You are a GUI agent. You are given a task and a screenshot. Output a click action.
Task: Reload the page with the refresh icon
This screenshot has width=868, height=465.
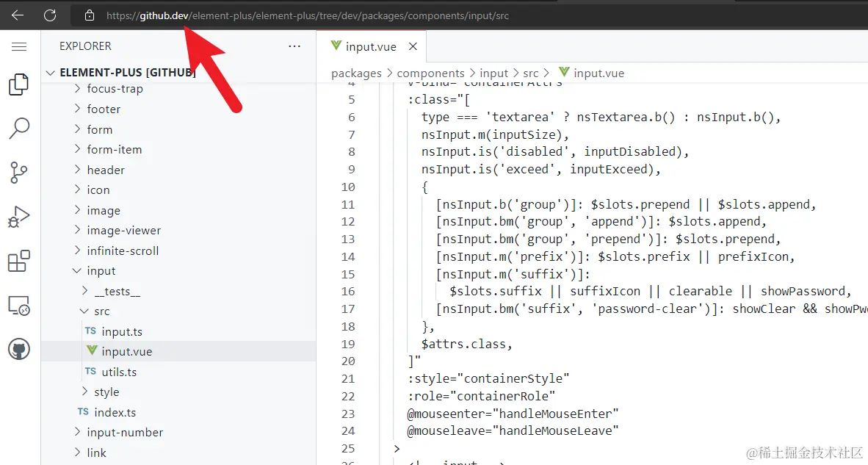click(x=50, y=15)
